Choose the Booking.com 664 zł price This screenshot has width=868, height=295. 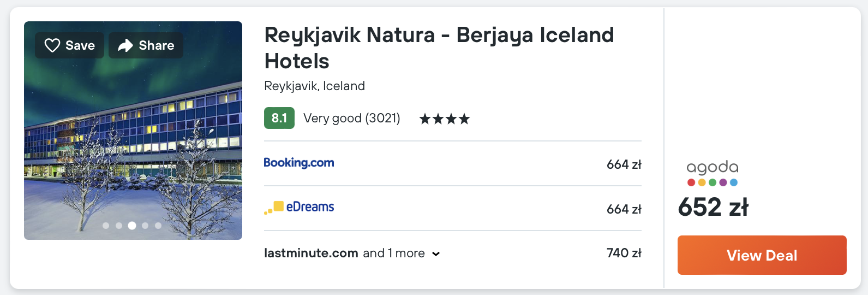click(x=624, y=164)
